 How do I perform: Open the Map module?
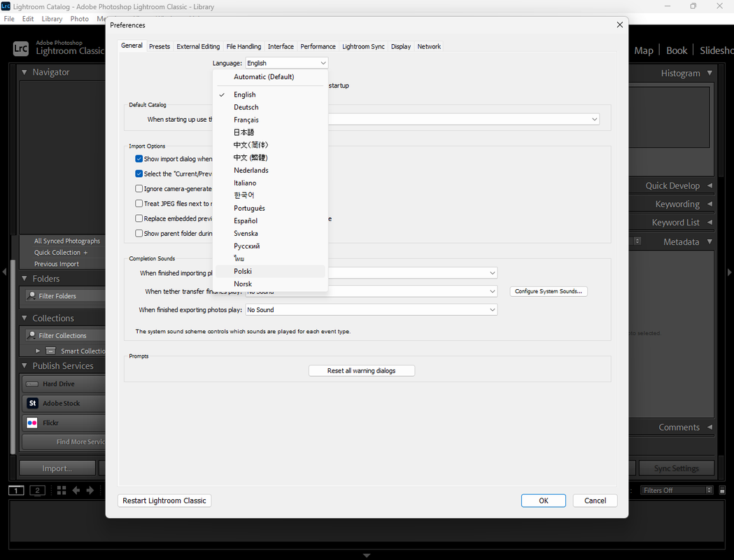pos(644,50)
